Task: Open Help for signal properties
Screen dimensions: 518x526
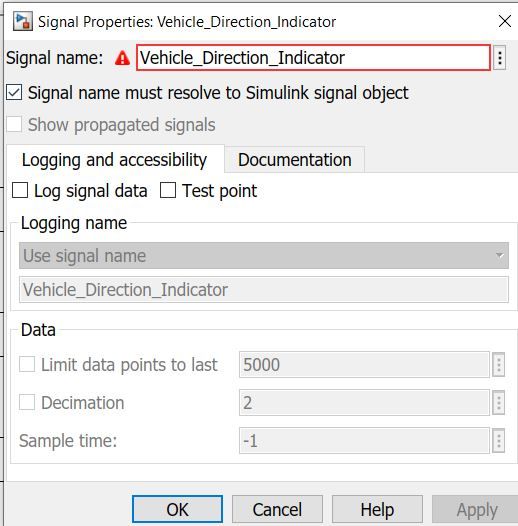Action: tap(377, 509)
